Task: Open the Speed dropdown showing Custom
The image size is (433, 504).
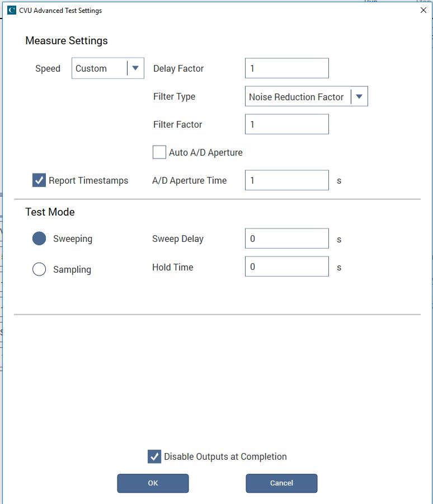Action: pyautogui.click(x=107, y=68)
